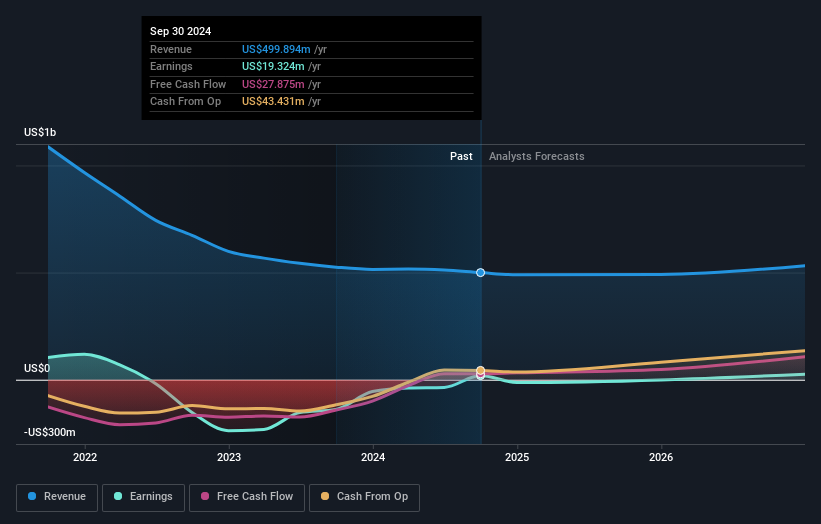The height and width of the screenshot is (524, 821).
Task: Click the blue Revenue legend dot
Action: point(32,496)
